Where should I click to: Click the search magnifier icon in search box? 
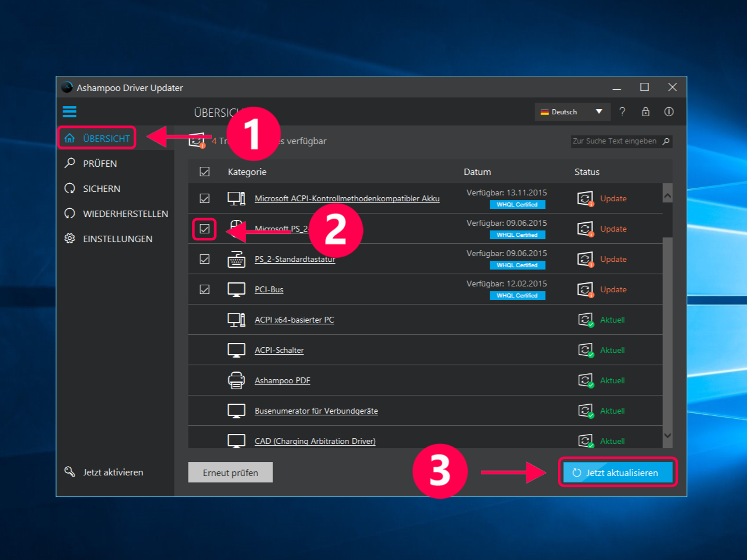[x=666, y=141]
